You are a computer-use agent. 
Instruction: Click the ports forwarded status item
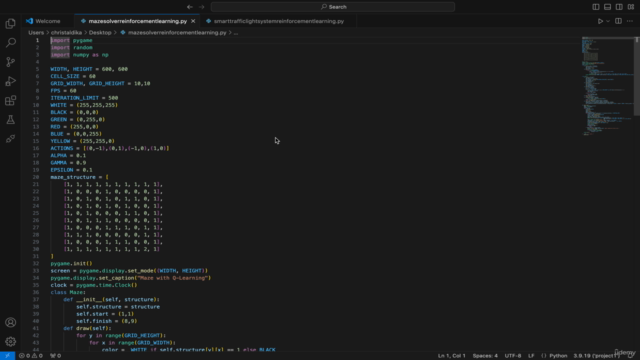point(56,356)
